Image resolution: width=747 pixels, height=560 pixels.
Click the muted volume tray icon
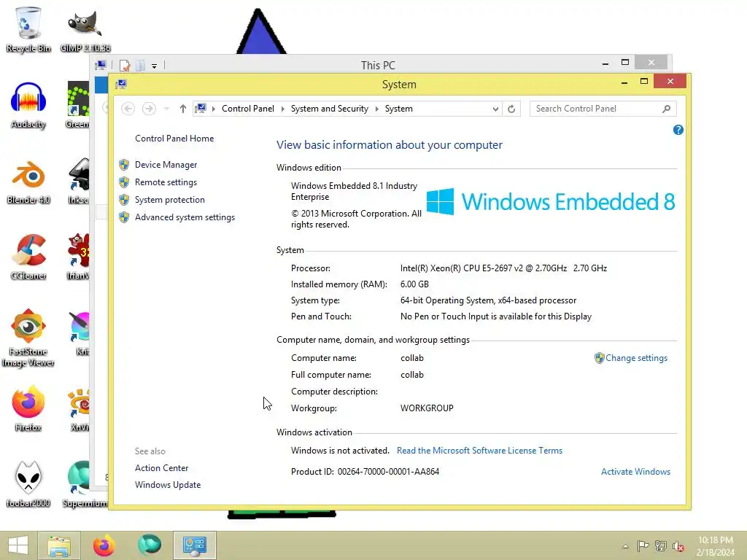[x=678, y=546]
